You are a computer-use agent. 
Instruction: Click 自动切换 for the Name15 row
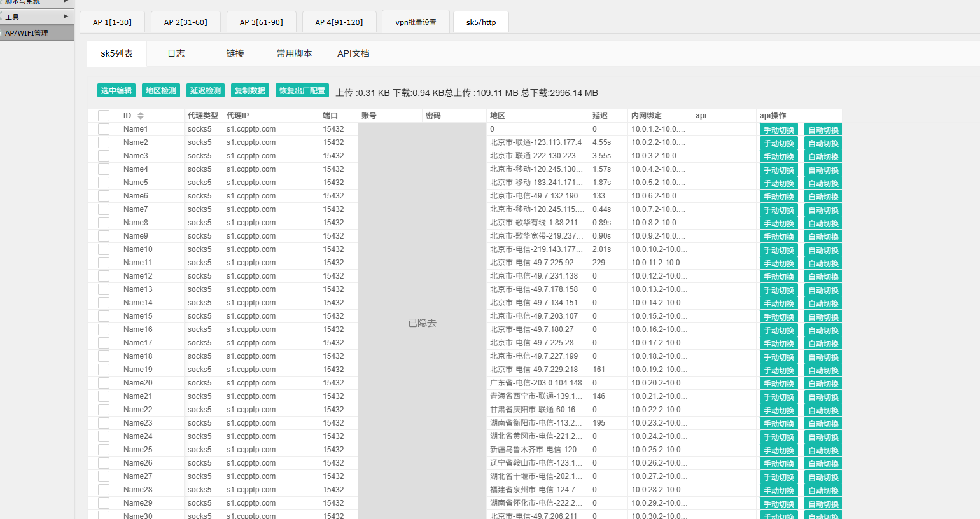[823, 317]
